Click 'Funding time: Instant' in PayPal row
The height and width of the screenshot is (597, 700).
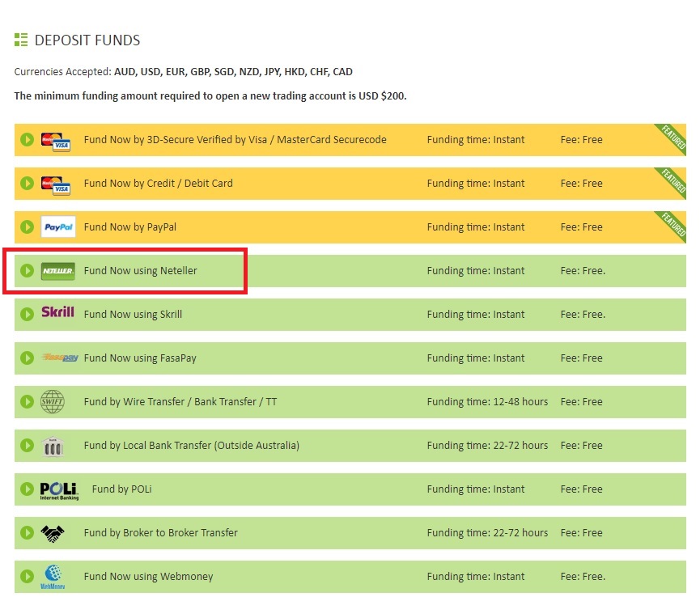coord(476,227)
